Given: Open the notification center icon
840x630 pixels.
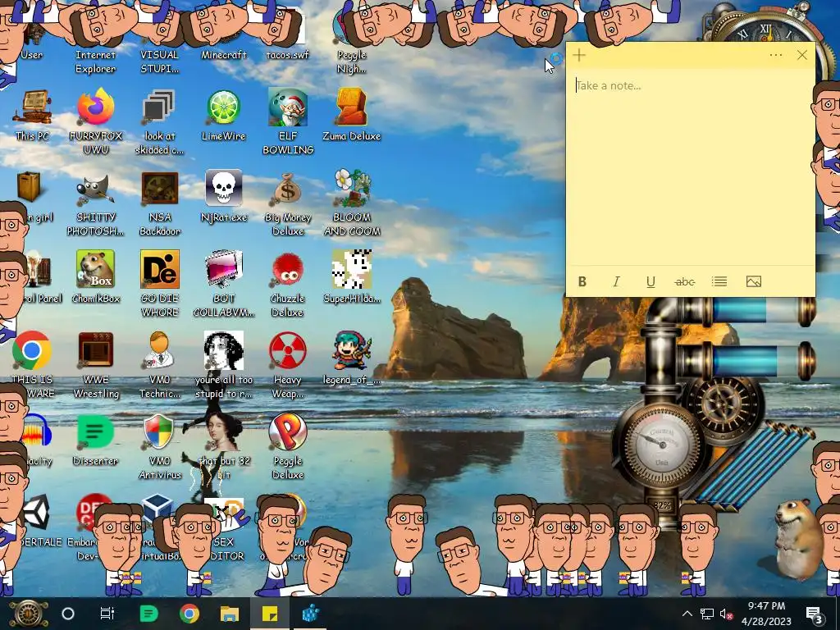Looking at the screenshot, I should click(815, 614).
